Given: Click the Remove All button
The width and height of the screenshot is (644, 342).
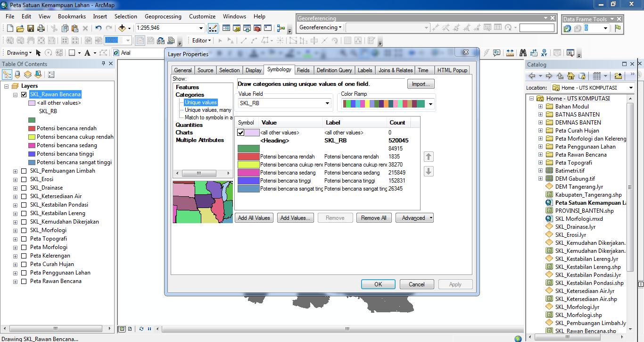Looking at the screenshot, I should click(x=374, y=218).
